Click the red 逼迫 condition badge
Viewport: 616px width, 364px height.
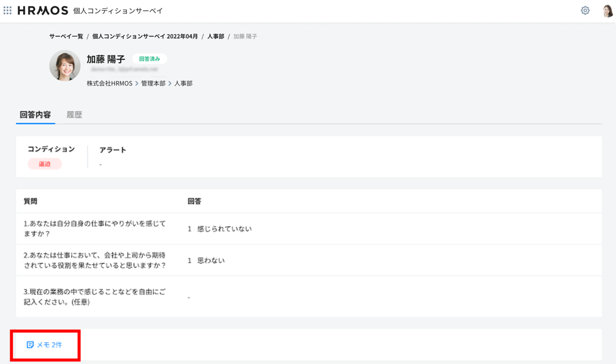[45, 164]
